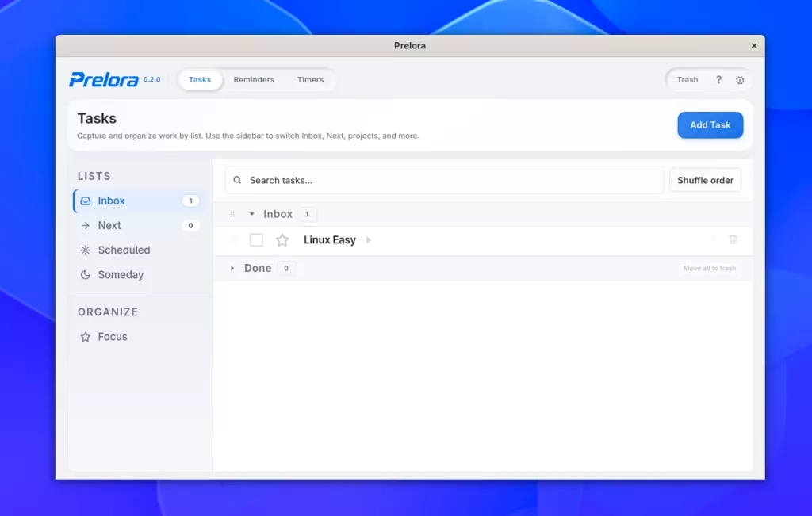812x516 pixels.
Task: Open the help question mark icon
Action: tap(718, 80)
